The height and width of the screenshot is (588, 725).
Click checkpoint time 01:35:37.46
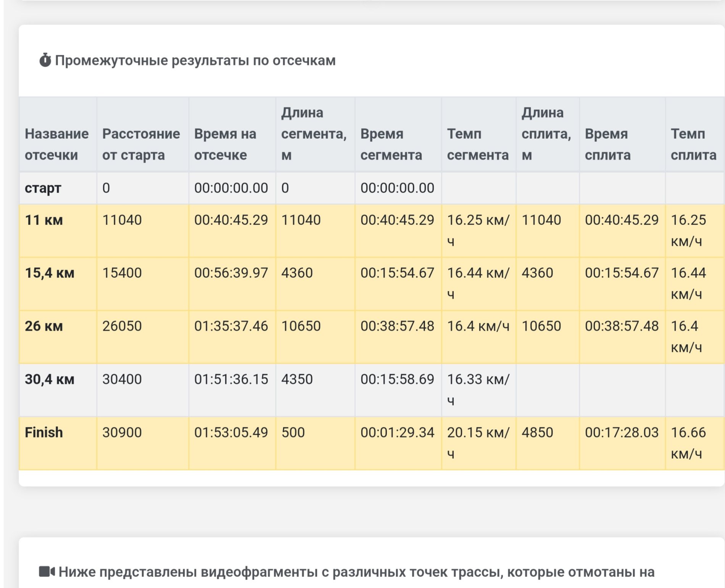click(231, 326)
